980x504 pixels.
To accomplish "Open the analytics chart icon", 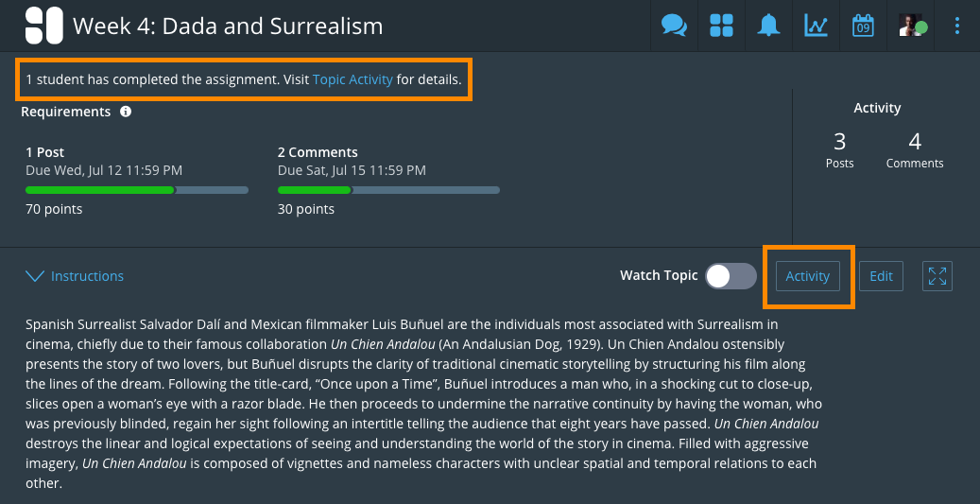I will [816, 26].
